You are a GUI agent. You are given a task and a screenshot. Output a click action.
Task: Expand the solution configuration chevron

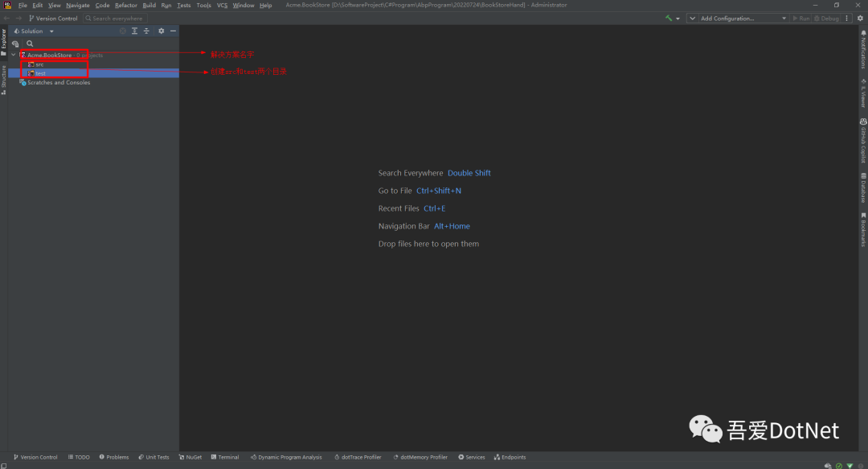pos(692,19)
